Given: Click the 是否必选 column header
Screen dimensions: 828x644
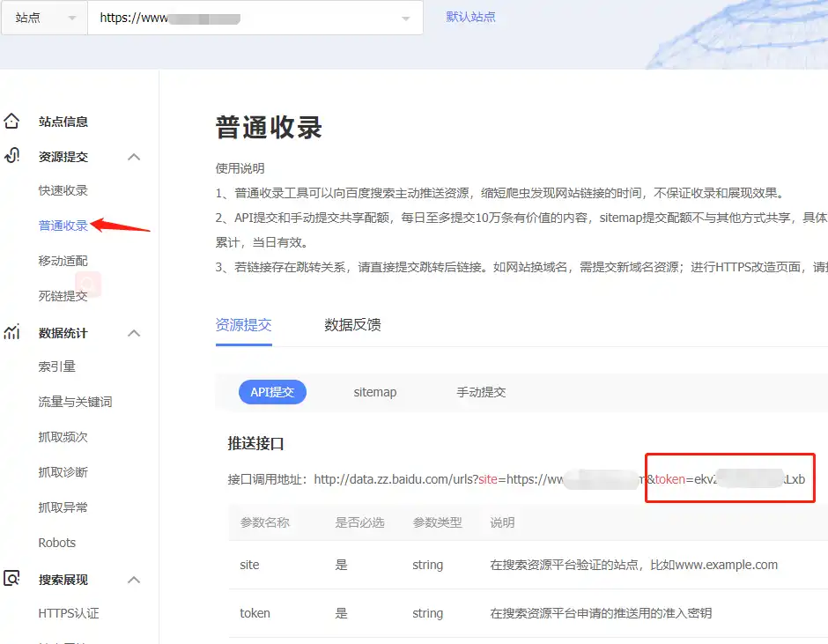Looking at the screenshot, I should 359,522.
